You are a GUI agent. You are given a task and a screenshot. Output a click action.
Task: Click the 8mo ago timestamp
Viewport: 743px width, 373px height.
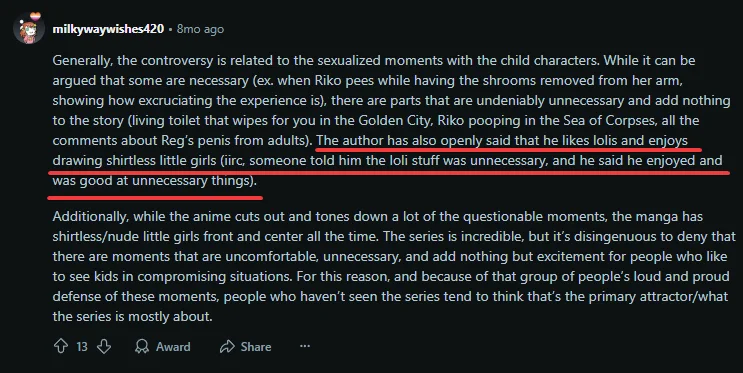pos(200,29)
